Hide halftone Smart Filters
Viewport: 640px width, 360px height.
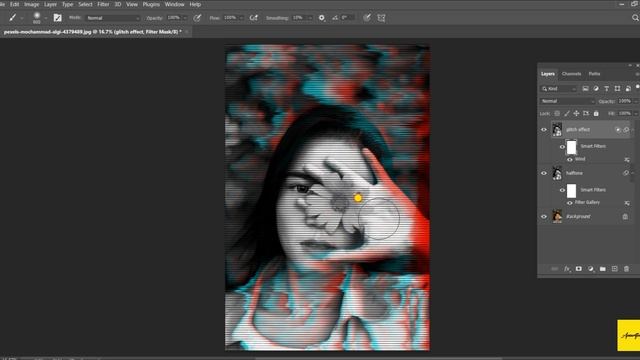point(562,190)
